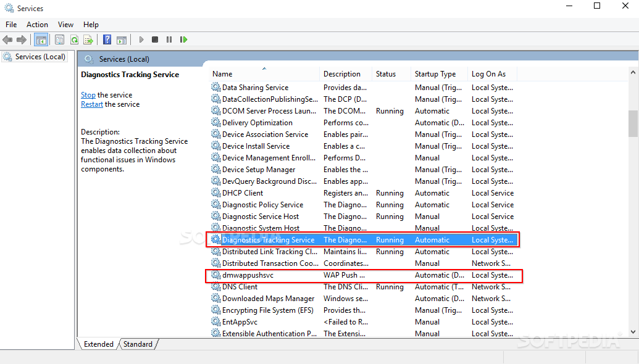Sort by the Description column header

(346, 73)
